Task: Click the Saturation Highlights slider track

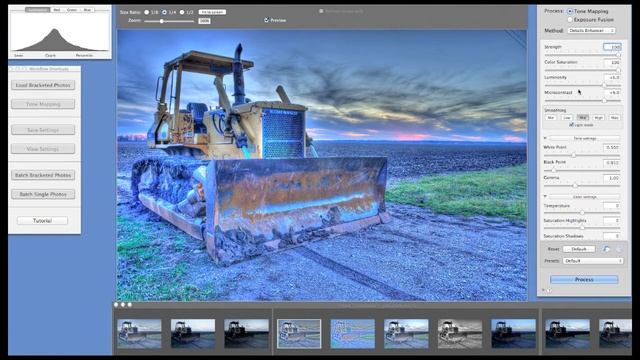Action: [x=582, y=227]
